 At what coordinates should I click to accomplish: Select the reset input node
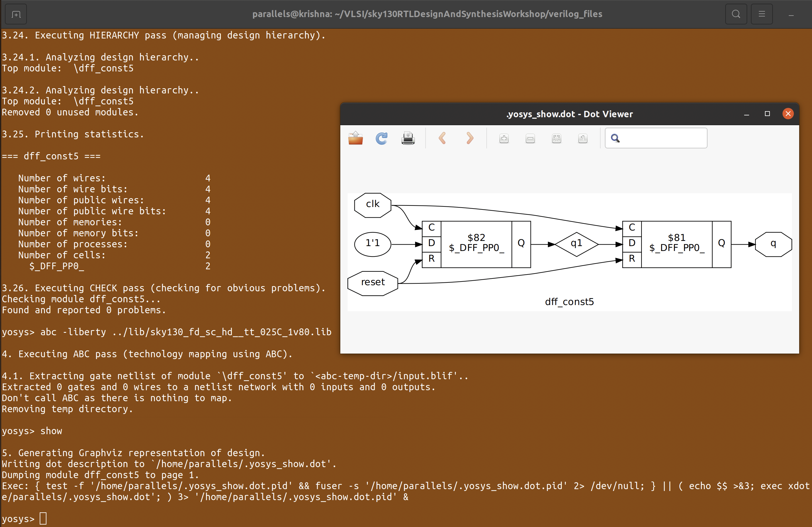coord(373,282)
